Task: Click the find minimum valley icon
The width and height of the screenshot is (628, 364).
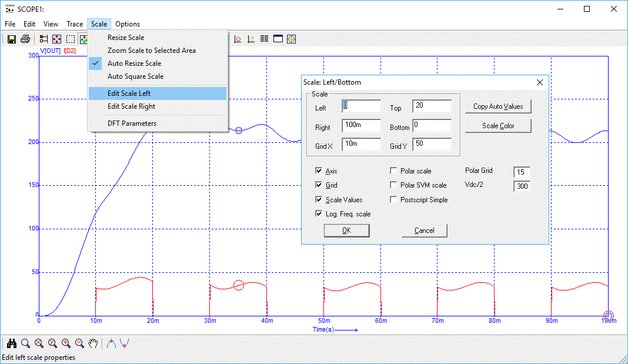Action: point(125,343)
